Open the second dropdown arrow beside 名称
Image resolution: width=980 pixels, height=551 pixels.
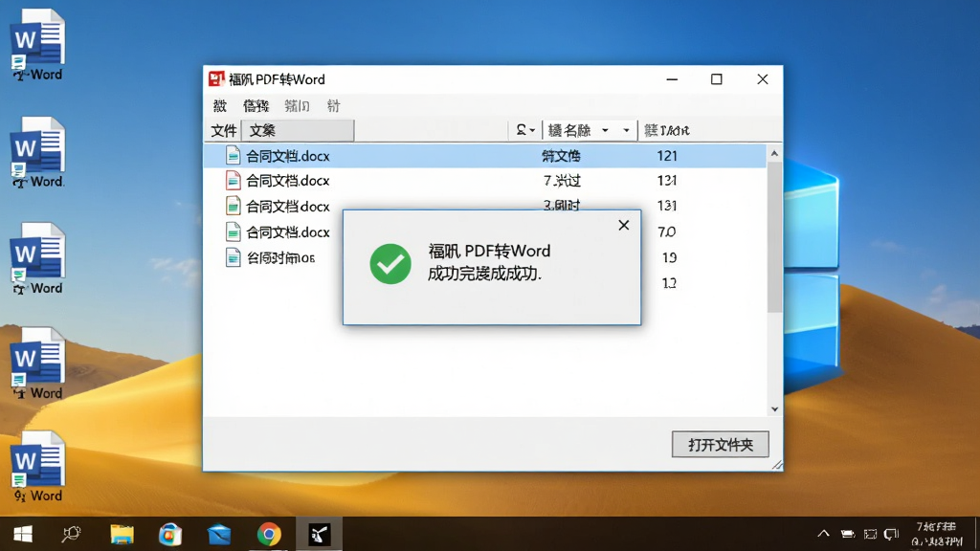pyautogui.click(x=626, y=130)
